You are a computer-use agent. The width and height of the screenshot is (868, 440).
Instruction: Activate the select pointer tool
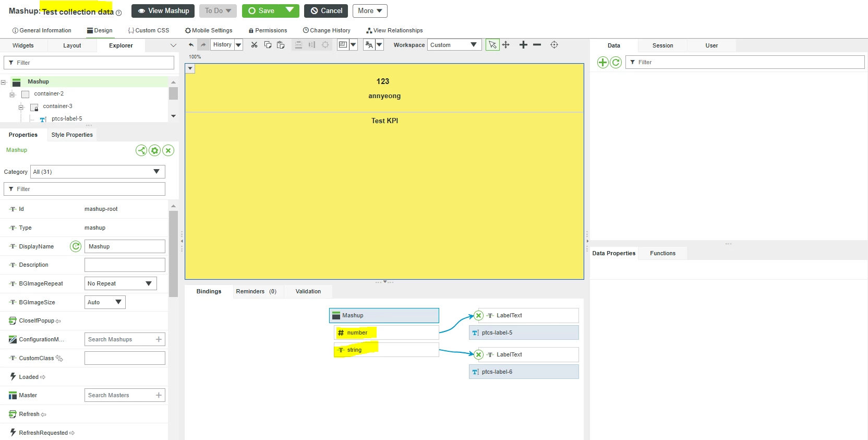tap(492, 45)
